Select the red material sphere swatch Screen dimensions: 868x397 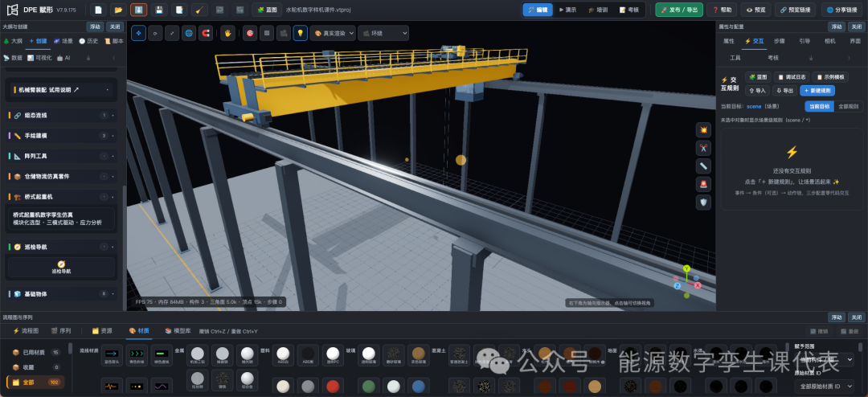[332, 386]
